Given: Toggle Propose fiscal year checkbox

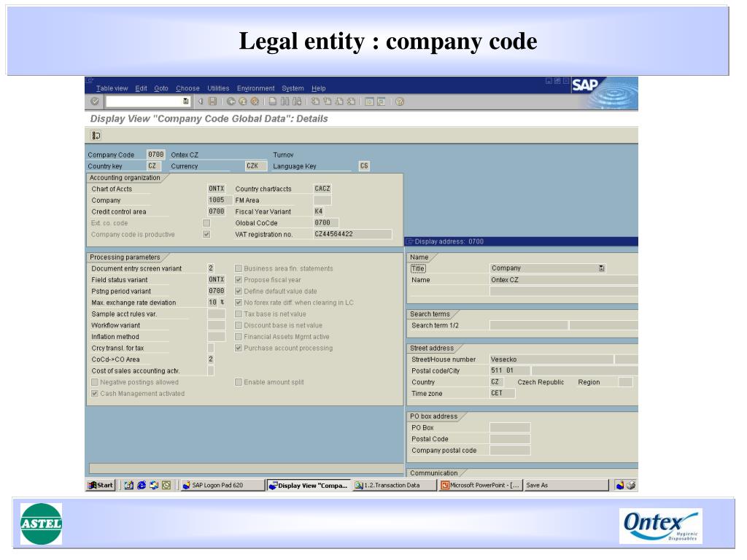Looking at the screenshot, I should click(x=239, y=280).
